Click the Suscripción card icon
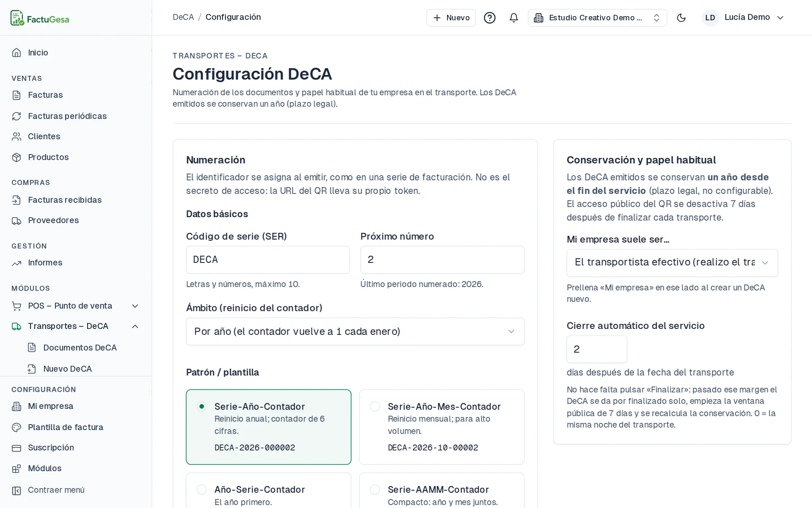812x508 pixels. pos(16,448)
